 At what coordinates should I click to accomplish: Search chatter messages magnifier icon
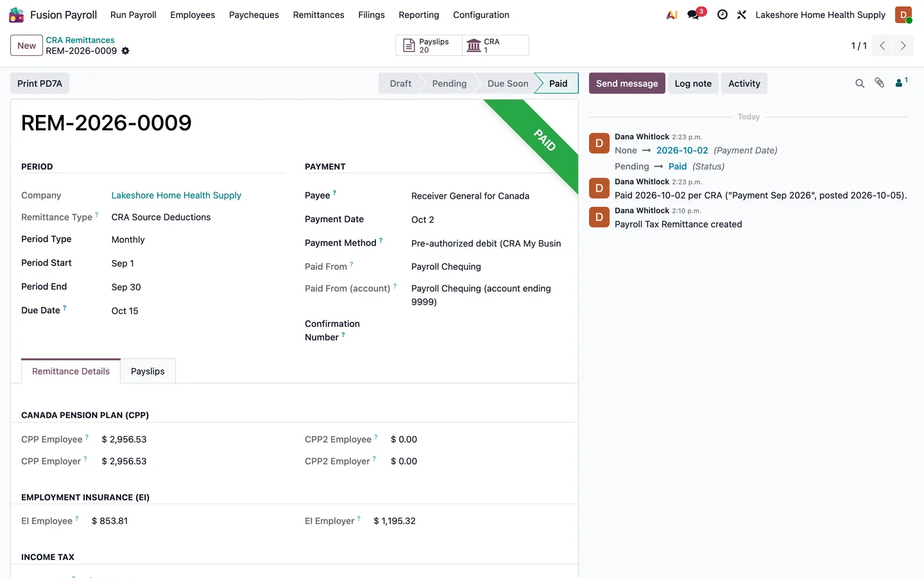point(860,83)
